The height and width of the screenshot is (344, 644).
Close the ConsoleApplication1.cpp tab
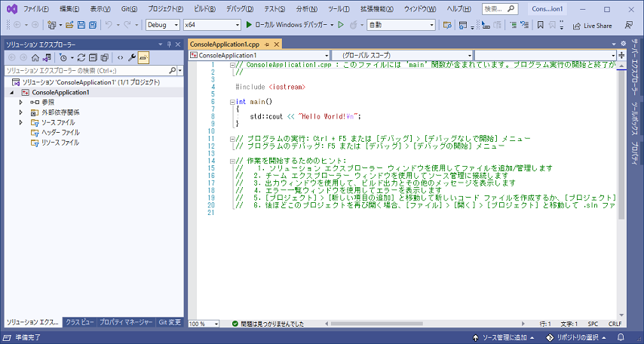277,45
